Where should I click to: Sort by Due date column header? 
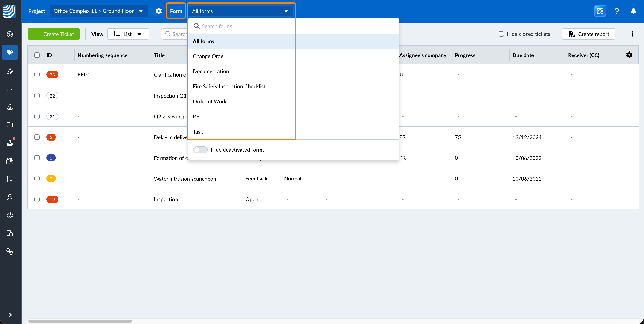point(523,55)
